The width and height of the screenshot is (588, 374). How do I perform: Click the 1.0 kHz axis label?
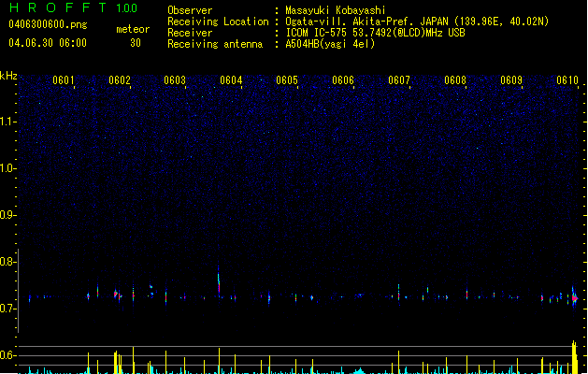click(x=8, y=168)
